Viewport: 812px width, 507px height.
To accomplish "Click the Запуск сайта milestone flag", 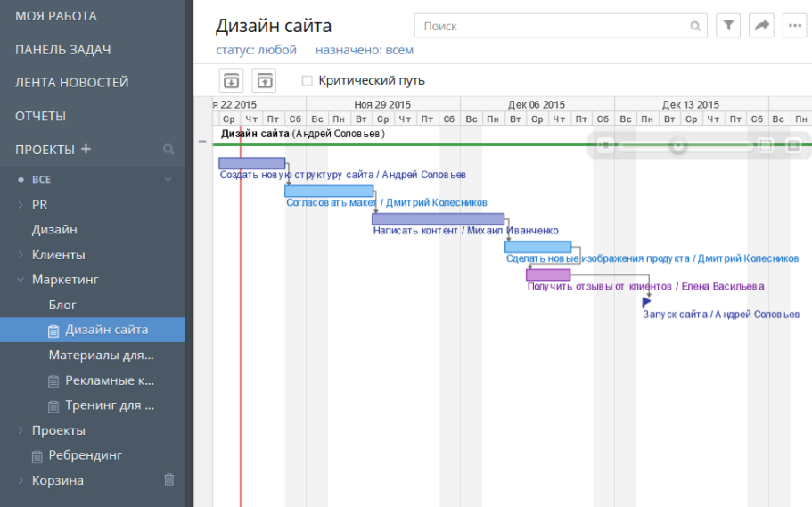I will point(646,302).
